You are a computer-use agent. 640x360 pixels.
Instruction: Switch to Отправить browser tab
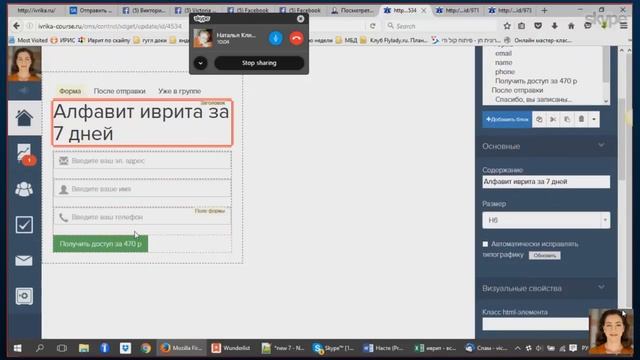[91, 10]
